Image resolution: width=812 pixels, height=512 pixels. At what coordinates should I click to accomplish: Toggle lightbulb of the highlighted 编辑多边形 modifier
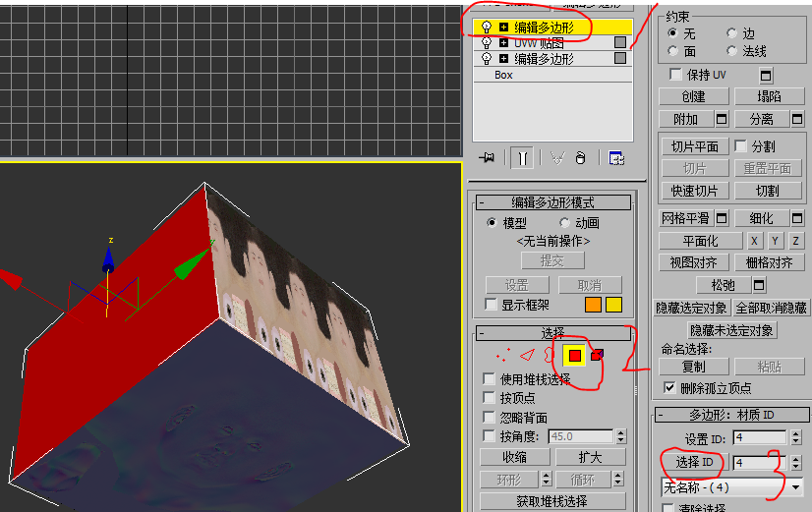pos(486,27)
